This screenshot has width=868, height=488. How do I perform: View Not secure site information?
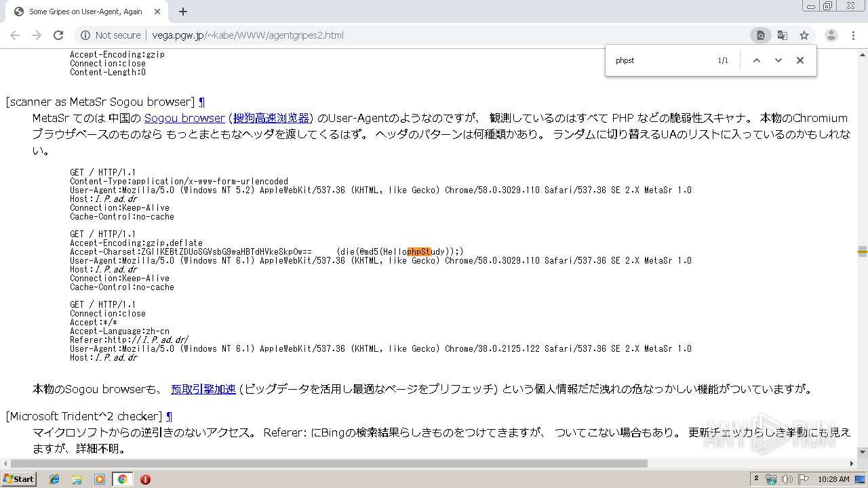point(111,35)
